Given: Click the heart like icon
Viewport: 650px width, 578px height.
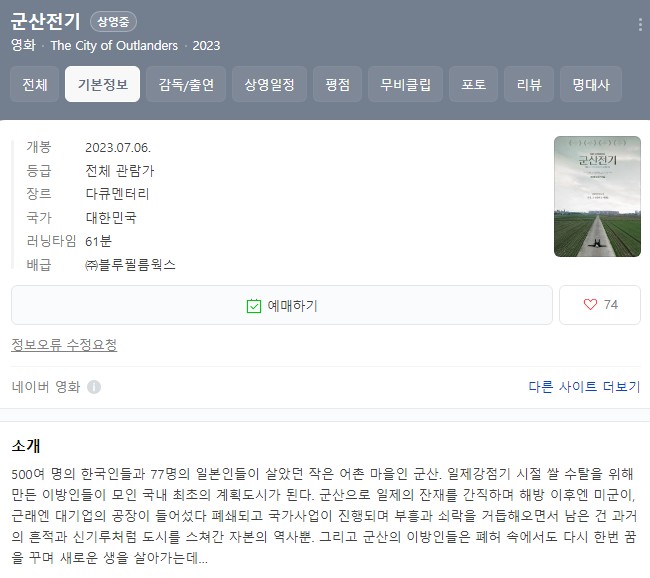Looking at the screenshot, I should (x=590, y=304).
